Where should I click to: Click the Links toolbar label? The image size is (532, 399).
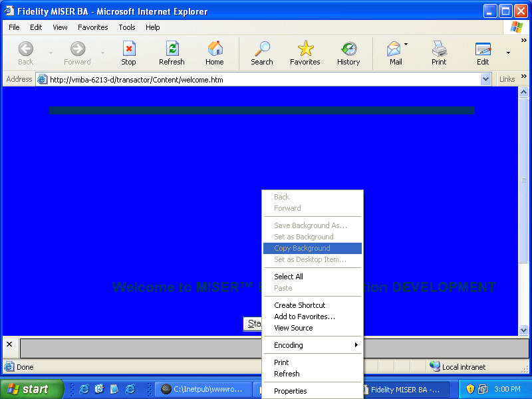pyautogui.click(x=507, y=79)
